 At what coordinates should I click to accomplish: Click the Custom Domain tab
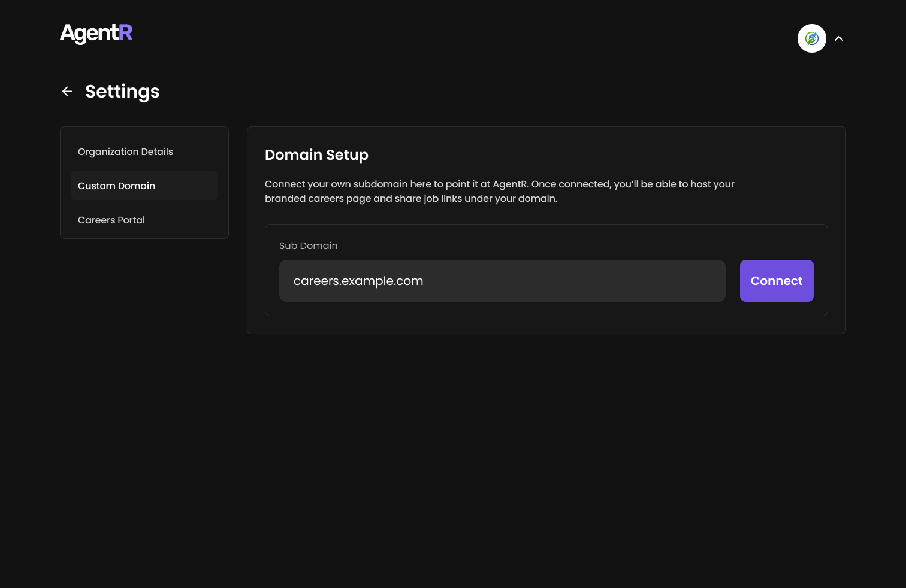pyautogui.click(x=116, y=186)
